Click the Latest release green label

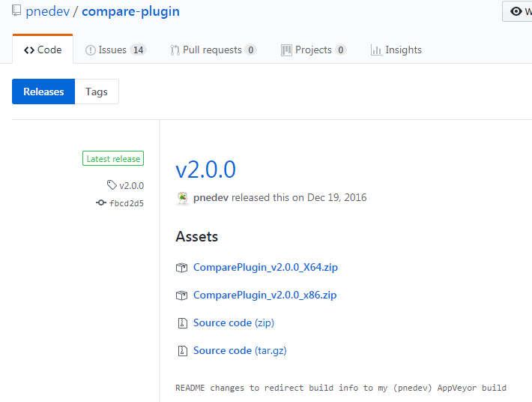(x=113, y=158)
